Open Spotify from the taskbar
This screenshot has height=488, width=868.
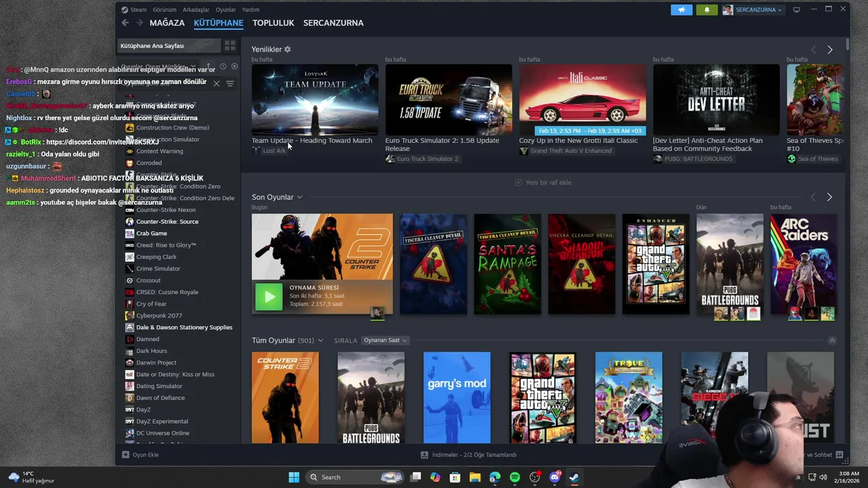pyautogui.click(x=515, y=477)
